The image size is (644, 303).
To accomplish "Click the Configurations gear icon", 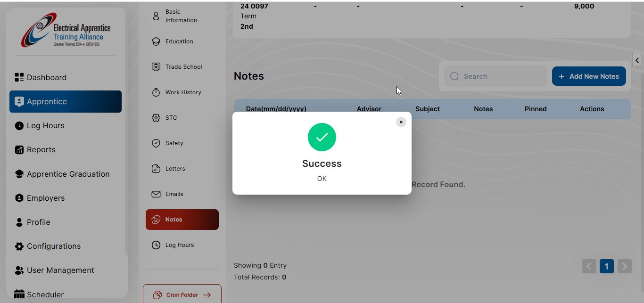I will pyautogui.click(x=19, y=246).
